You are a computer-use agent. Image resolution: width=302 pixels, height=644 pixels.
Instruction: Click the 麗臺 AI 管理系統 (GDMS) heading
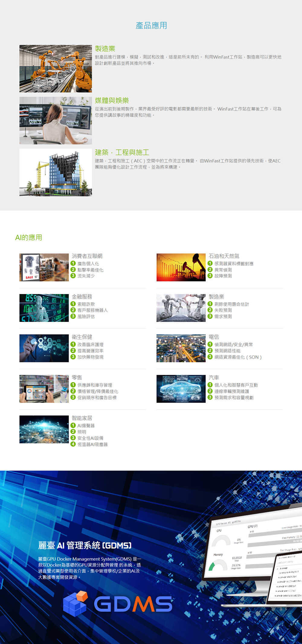point(85,545)
